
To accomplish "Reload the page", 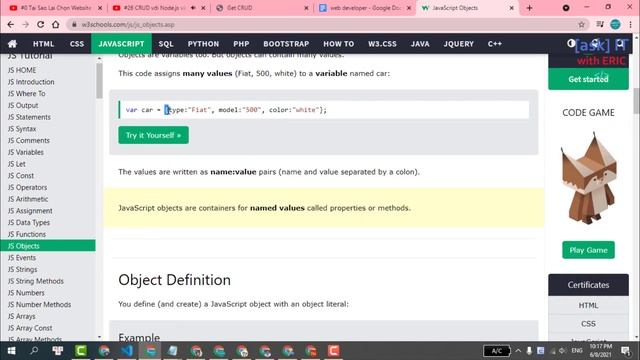I will point(40,24).
